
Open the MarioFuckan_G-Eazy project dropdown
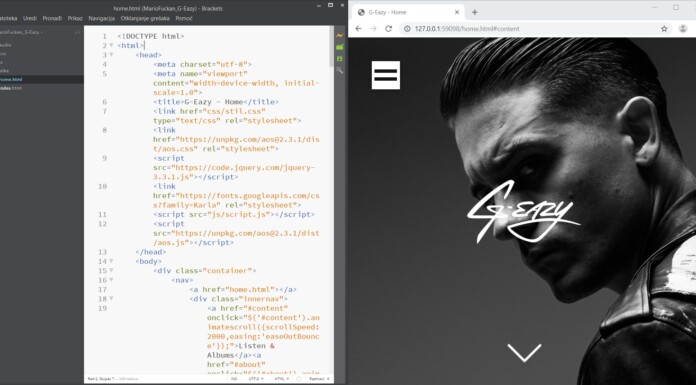pos(21,32)
